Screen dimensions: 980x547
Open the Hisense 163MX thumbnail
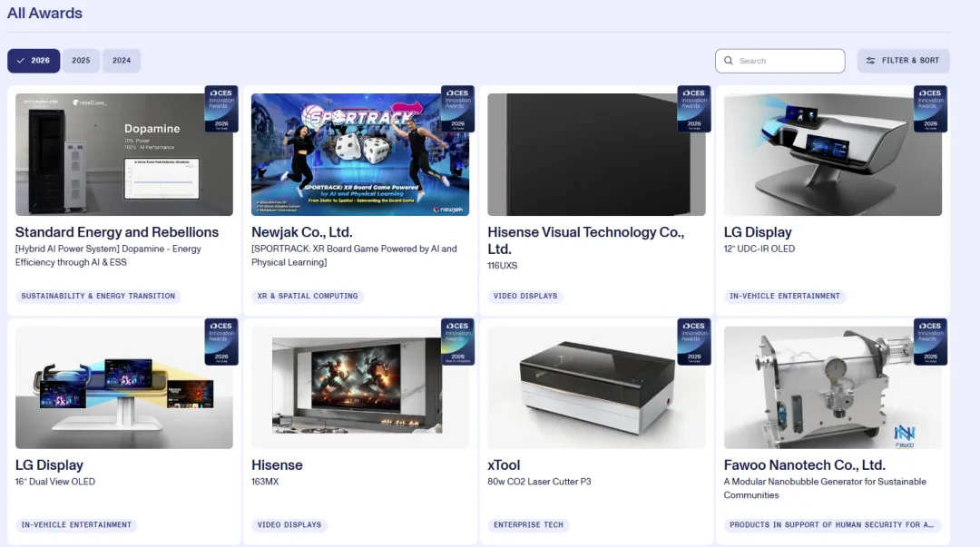(x=360, y=387)
